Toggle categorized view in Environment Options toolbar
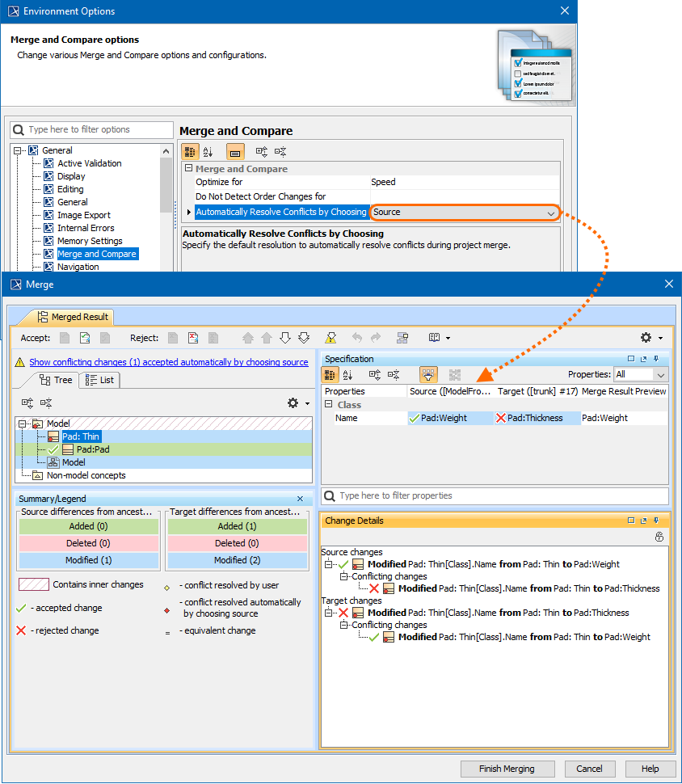Viewport: 682px width, 784px height. coord(190,151)
